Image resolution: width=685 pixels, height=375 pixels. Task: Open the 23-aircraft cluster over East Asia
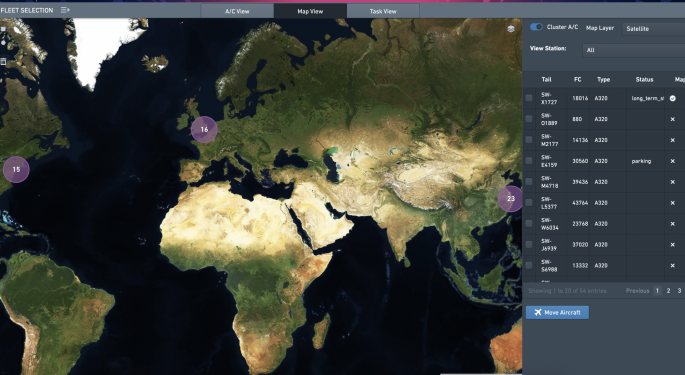point(510,198)
